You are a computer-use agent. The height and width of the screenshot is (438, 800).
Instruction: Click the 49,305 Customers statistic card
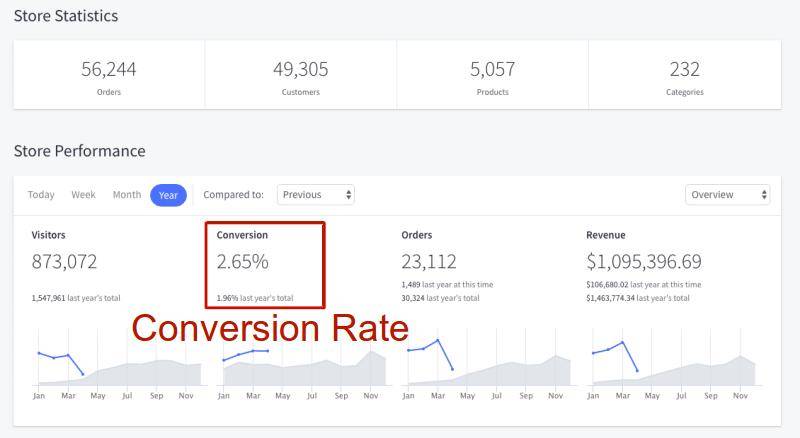click(x=301, y=75)
